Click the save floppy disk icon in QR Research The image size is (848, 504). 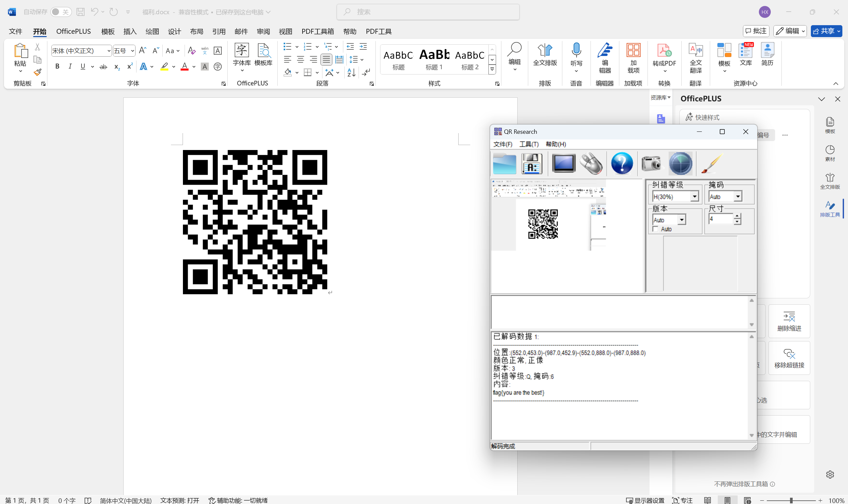point(532,164)
